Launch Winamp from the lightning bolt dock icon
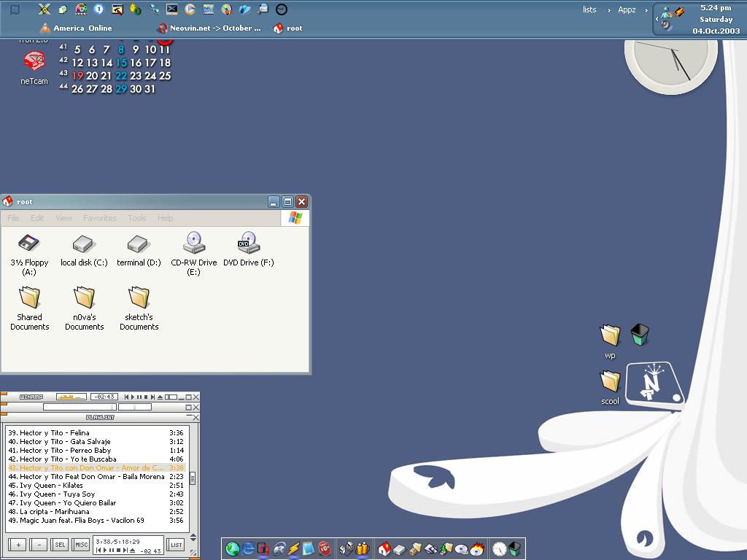This screenshot has width=747, height=560. click(294, 549)
